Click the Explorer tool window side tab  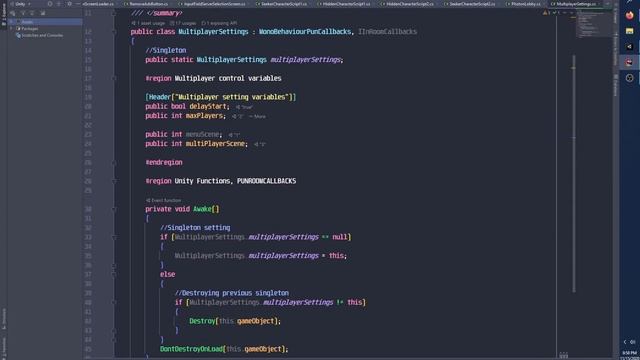pos(4,15)
